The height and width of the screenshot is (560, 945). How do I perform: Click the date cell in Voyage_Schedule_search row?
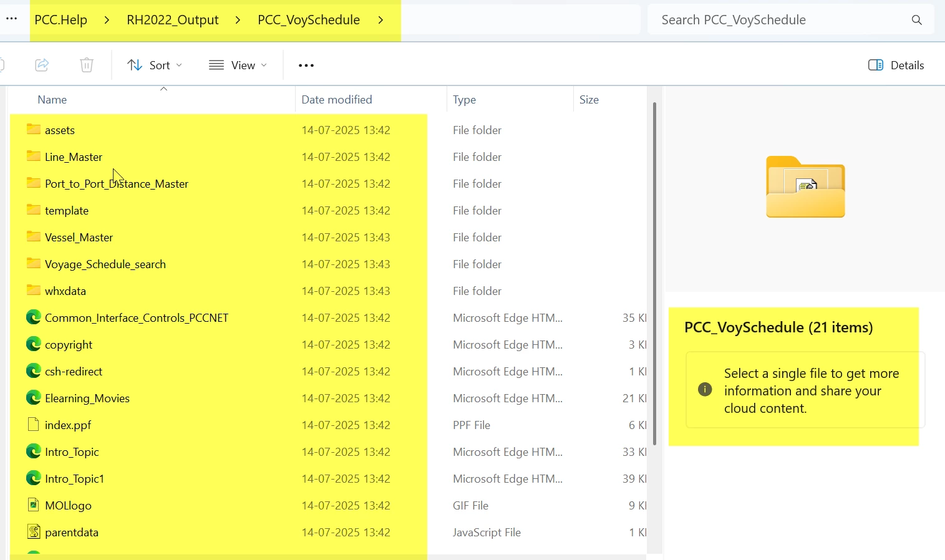346,264
